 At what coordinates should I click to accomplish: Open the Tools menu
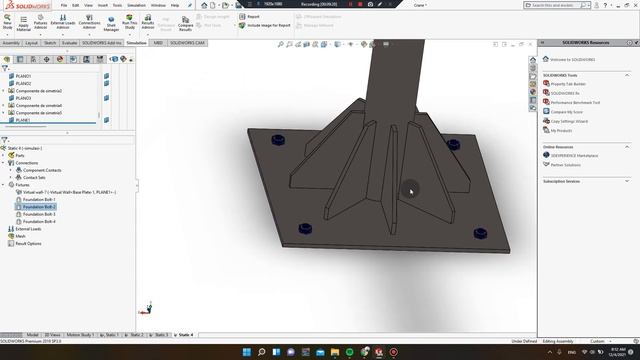117,5
